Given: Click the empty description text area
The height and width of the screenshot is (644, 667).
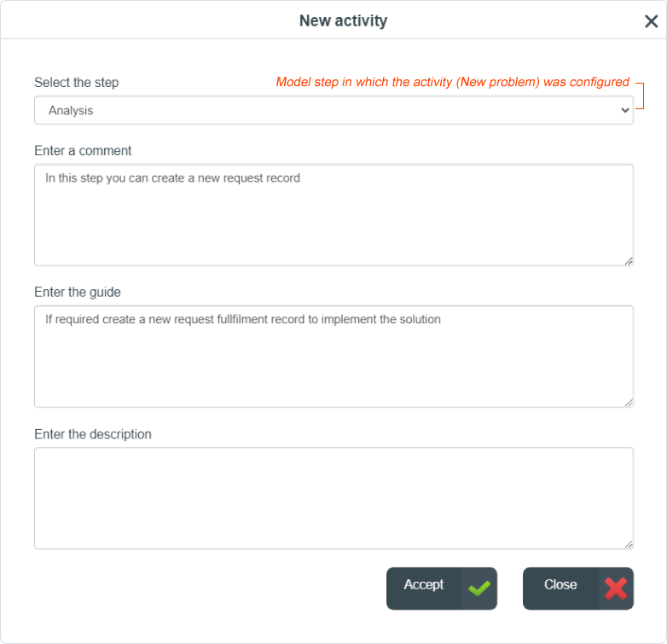Looking at the screenshot, I should tap(333, 498).
